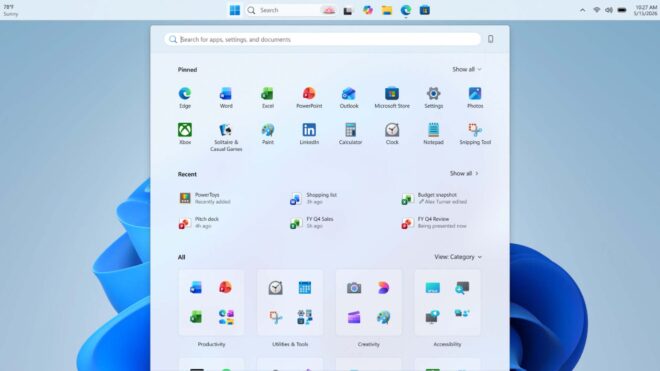The height and width of the screenshot is (371, 660).
Task: Launch Camera in Creativity group
Action: [x=354, y=288]
